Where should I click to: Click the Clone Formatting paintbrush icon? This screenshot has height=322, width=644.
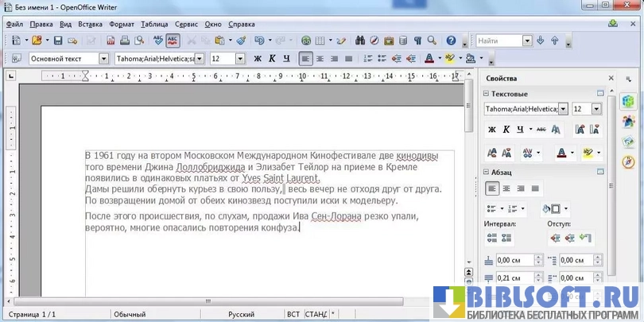point(240,41)
